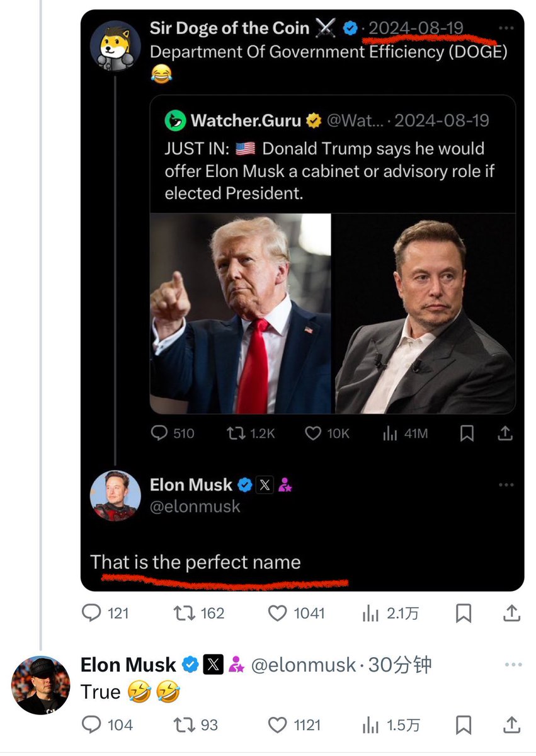The image size is (536, 756).
Task: Open more options for the "True" tweet
Action: click(x=513, y=665)
